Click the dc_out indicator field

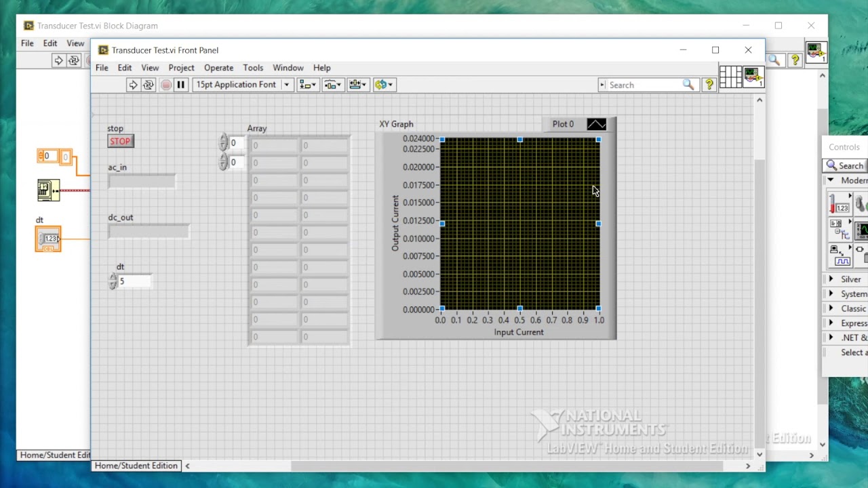pyautogui.click(x=149, y=231)
